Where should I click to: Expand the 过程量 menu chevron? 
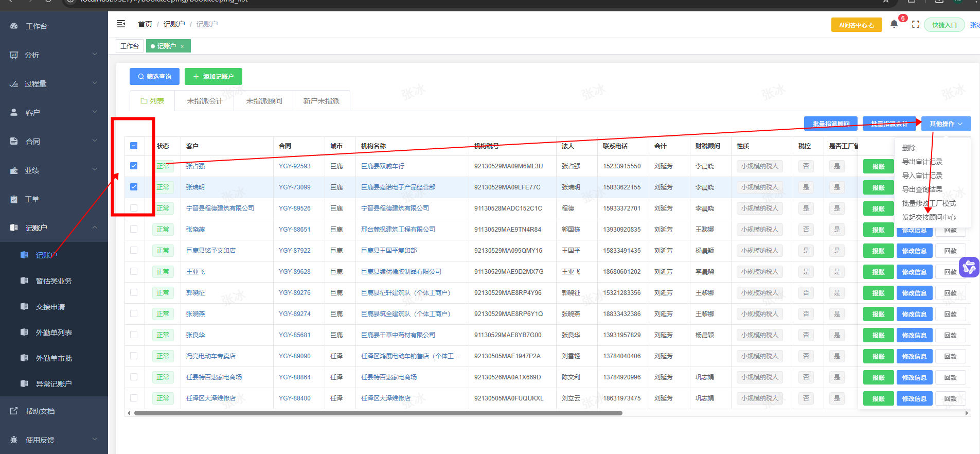click(x=95, y=83)
